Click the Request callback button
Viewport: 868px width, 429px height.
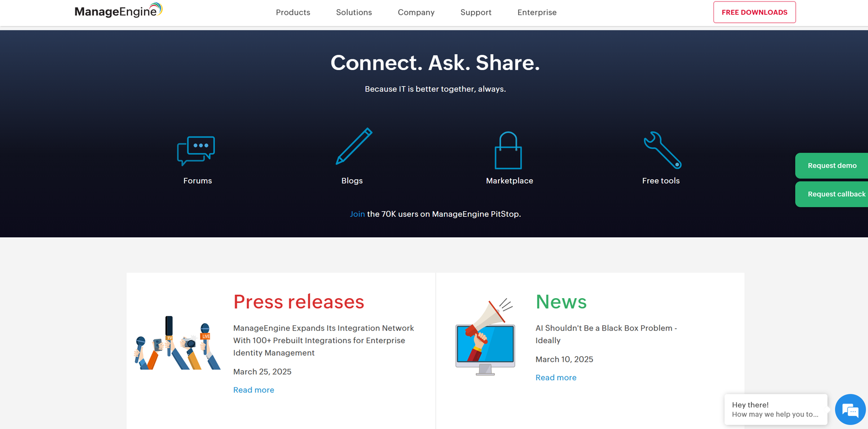tap(832, 194)
